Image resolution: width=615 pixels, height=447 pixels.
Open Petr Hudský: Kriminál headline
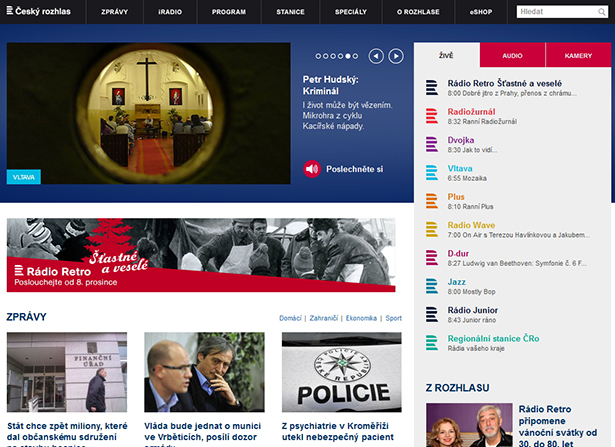331,85
